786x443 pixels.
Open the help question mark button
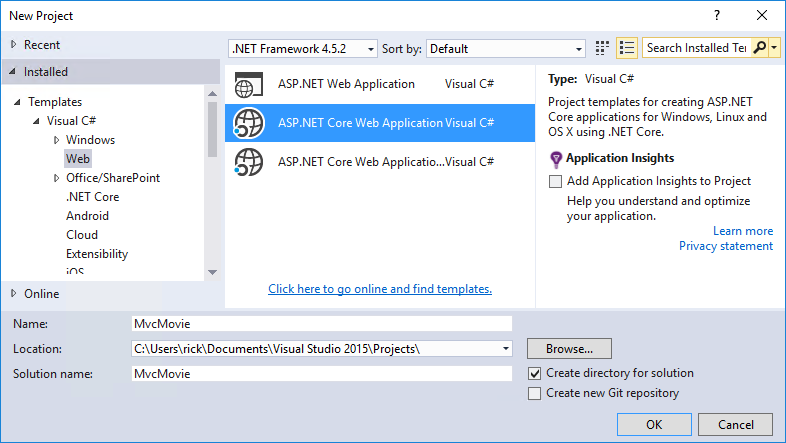(717, 16)
